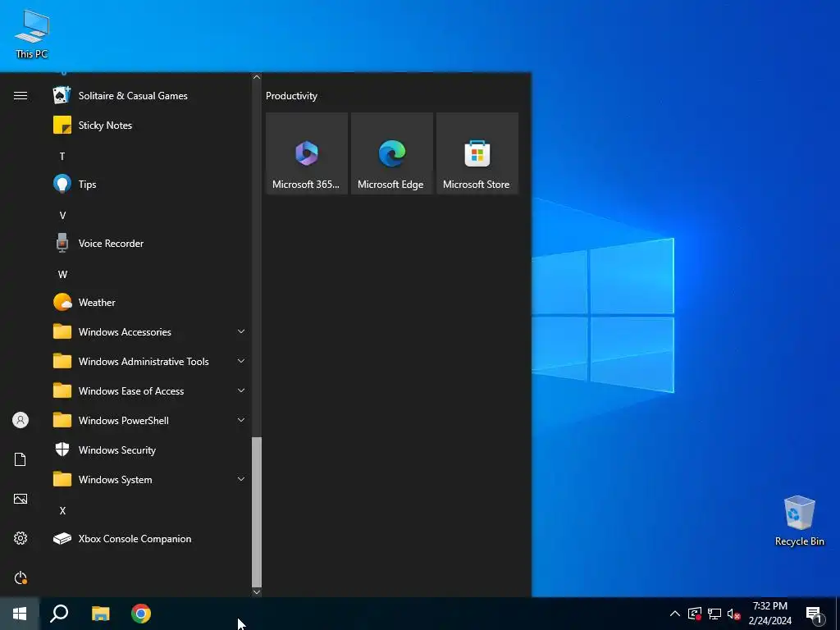Select the Recycle Bin desktop icon
Viewport: 840px width, 630px height.
coord(799,521)
